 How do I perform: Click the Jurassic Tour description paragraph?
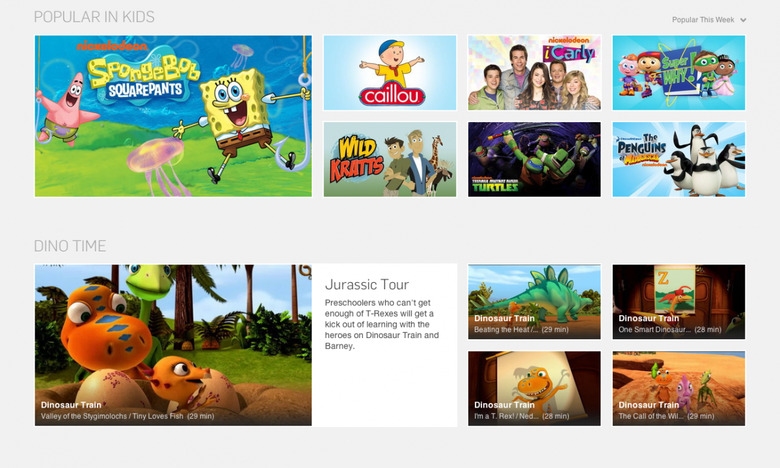[x=382, y=324]
